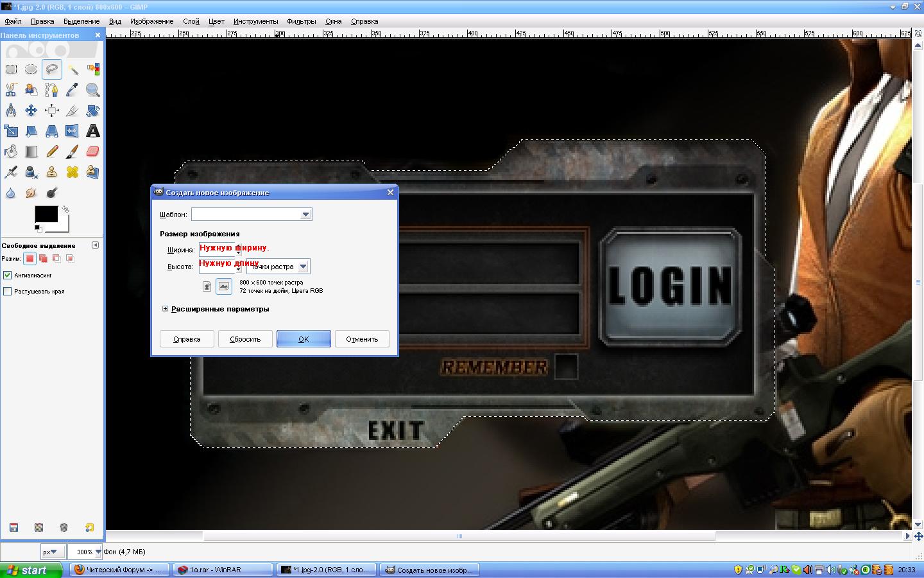The image size is (924, 578).
Task: Select the Text tool
Action: pos(93,131)
